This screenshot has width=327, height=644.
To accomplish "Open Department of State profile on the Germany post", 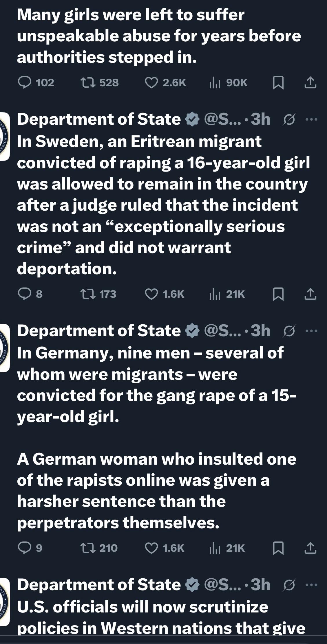I will [98, 331].
